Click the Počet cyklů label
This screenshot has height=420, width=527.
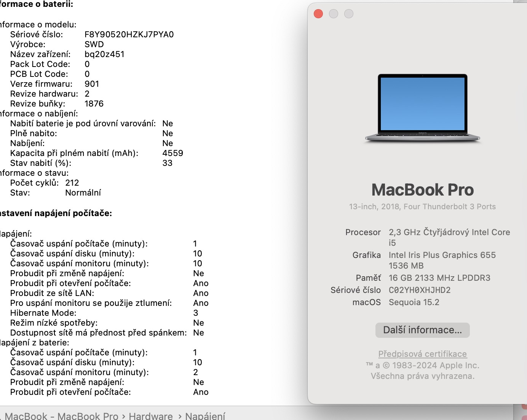(x=35, y=183)
